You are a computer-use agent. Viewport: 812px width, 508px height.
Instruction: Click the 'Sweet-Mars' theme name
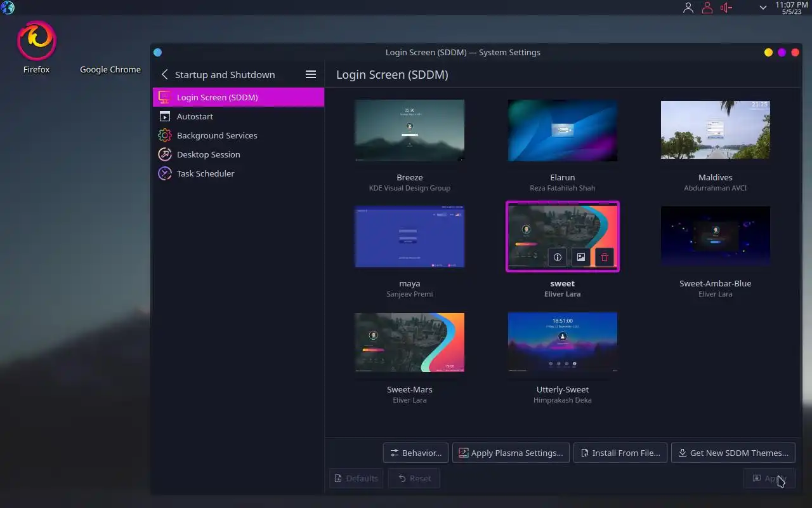pos(410,389)
